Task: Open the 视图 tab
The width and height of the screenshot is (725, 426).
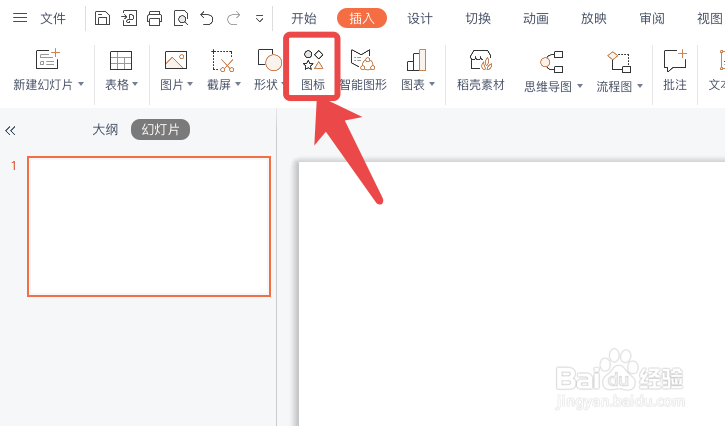Action: (x=710, y=19)
